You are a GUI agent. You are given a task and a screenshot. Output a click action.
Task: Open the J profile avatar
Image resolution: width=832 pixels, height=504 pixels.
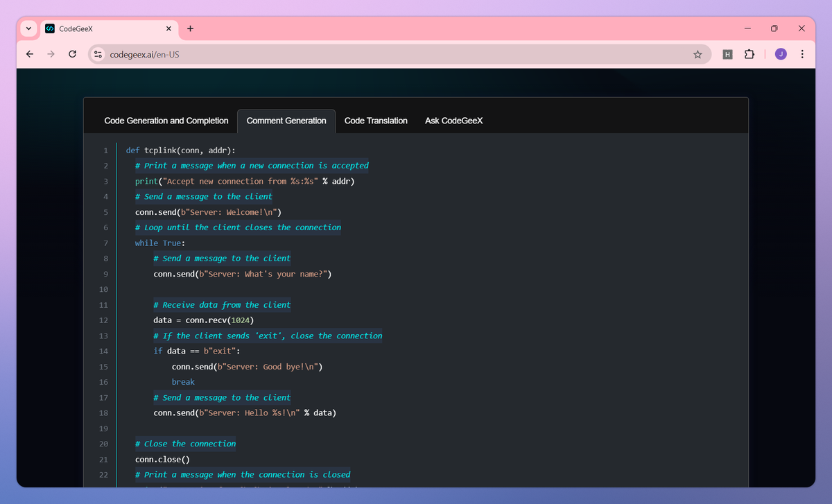click(781, 54)
